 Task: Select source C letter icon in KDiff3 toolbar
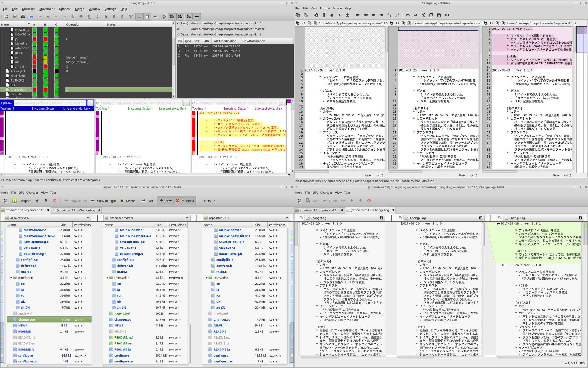pos(122,17)
